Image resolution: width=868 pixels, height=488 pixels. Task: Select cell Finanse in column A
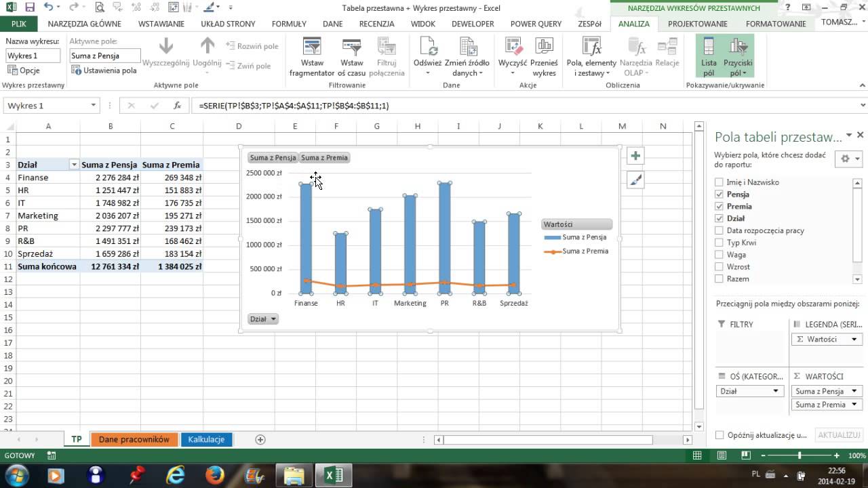coord(47,178)
